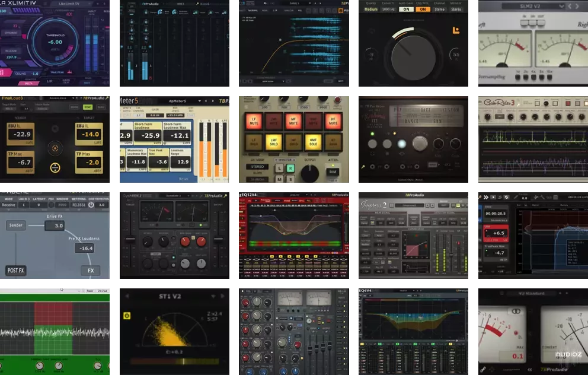Click the source EBU IL -22.9 readout

pyautogui.click(x=22, y=134)
